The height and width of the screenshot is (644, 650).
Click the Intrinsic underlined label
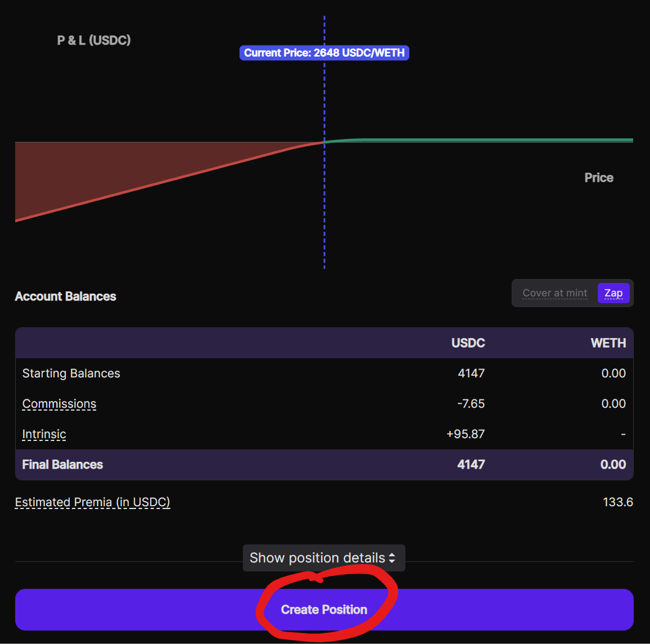click(44, 434)
